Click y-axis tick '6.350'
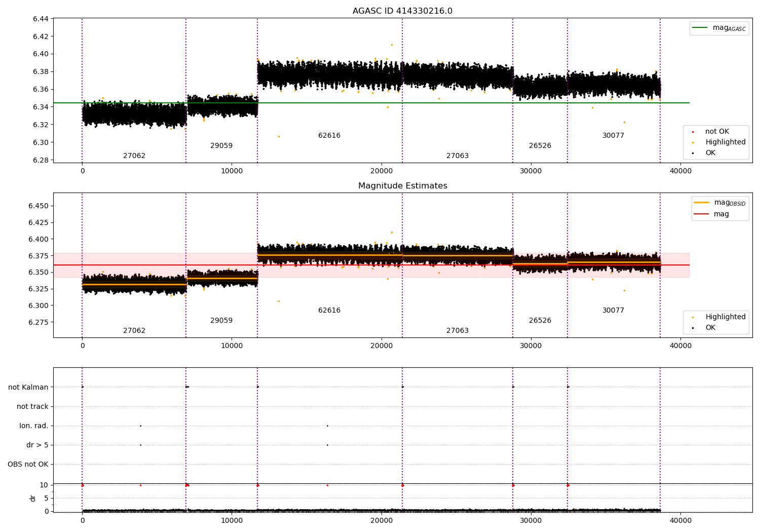Screen dimensions: 760x532 (x=39, y=273)
